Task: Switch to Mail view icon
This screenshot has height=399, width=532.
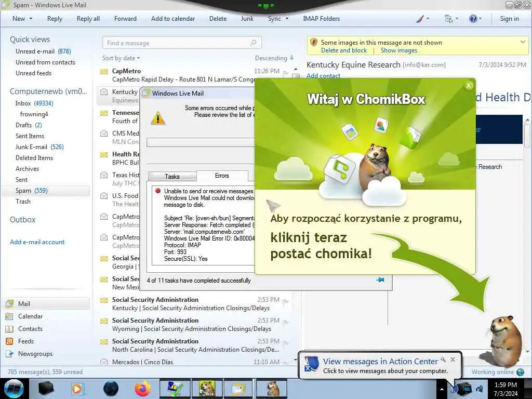Action: (9, 303)
